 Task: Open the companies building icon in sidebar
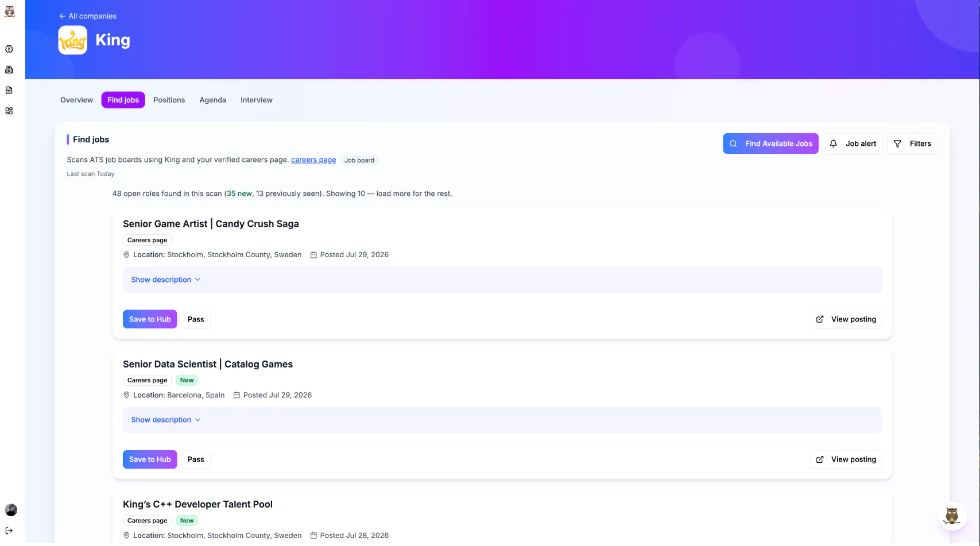tap(9, 70)
